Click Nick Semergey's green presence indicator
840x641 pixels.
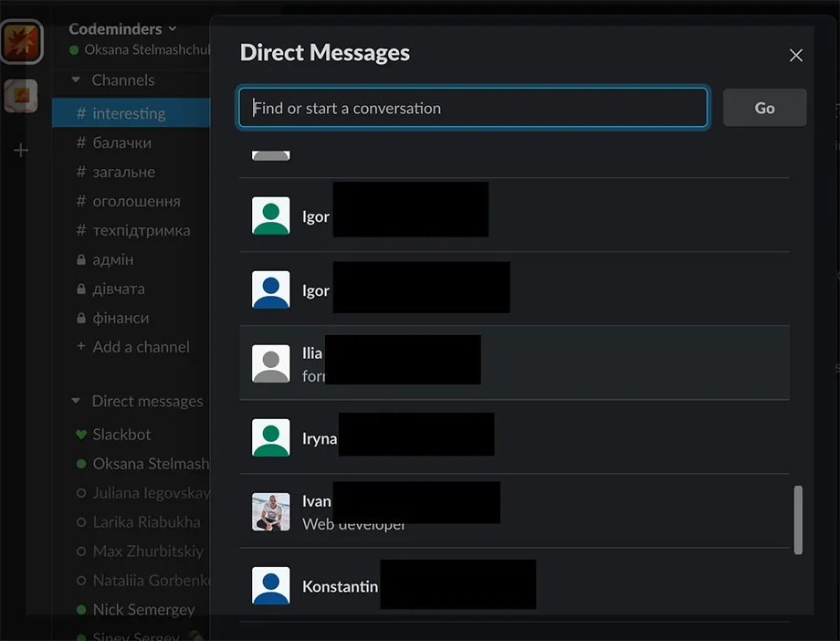81,609
